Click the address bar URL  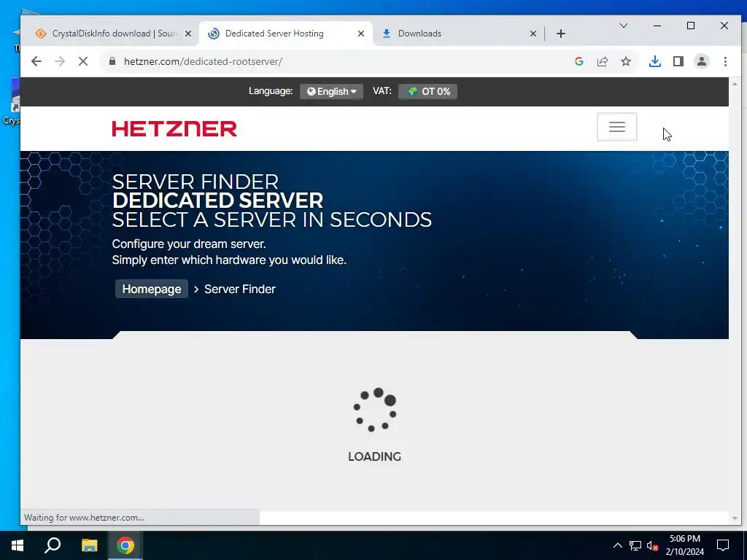203,61
